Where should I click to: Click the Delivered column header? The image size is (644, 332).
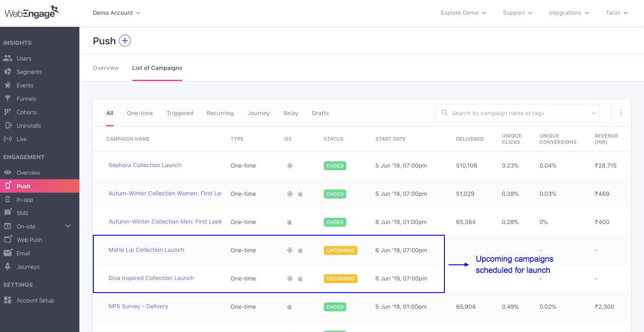[470, 139]
